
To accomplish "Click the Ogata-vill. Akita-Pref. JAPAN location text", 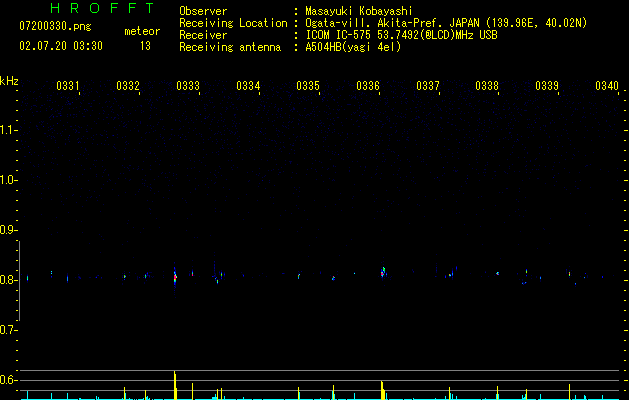I will [446, 23].
